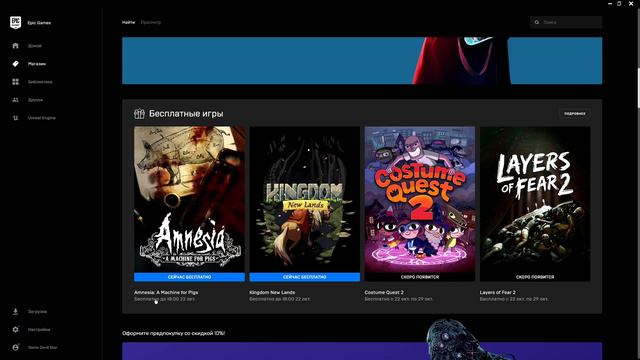Open Settings via the gear icon
The image size is (640, 360).
tap(16, 329)
